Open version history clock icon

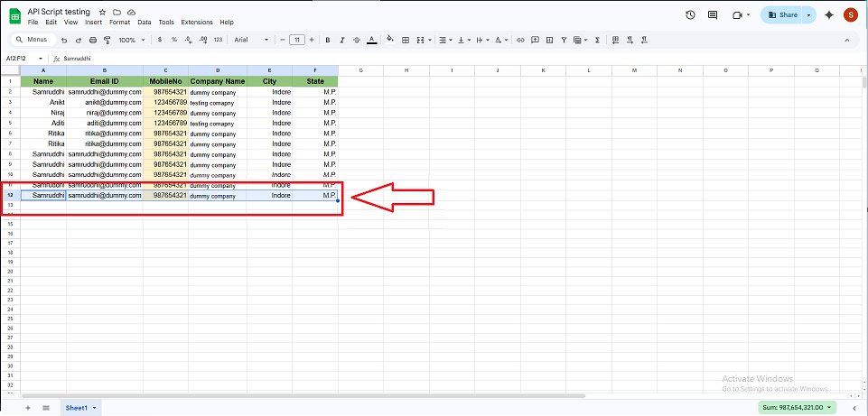690,14
